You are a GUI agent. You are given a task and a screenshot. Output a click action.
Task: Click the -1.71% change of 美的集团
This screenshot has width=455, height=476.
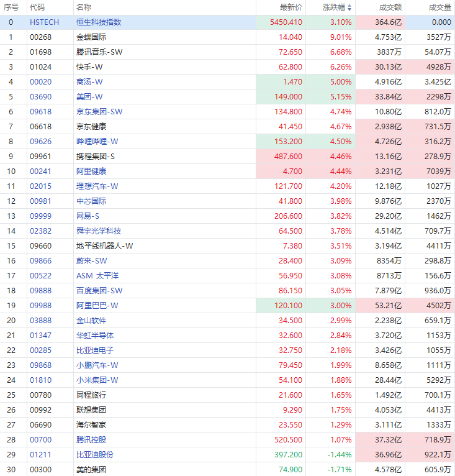[x=340, y=470]
